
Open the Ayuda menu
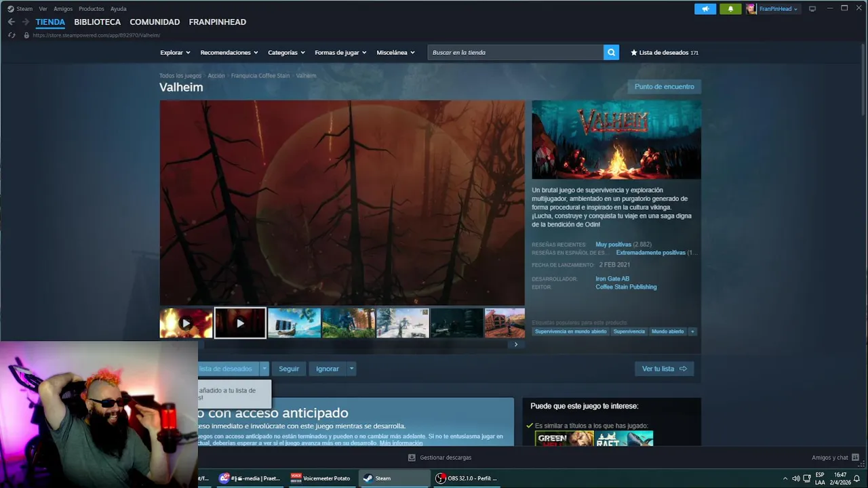point(119,9)
